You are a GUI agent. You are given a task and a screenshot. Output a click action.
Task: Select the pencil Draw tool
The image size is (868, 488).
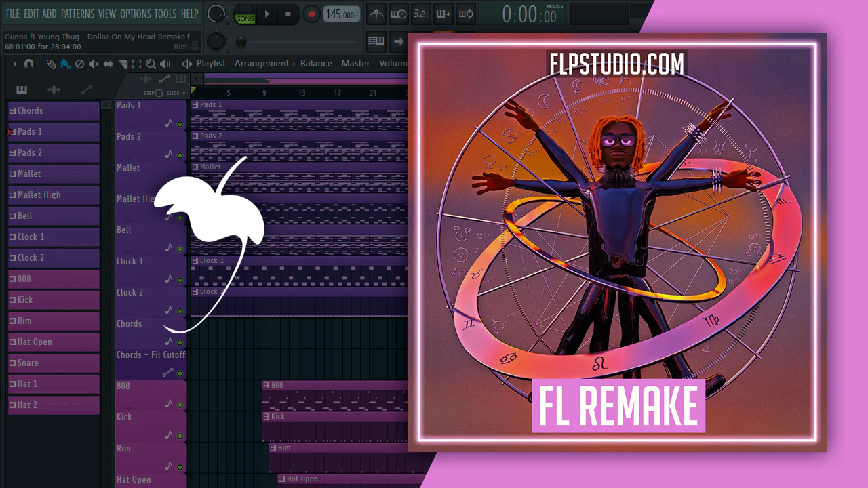coord(52,64)
